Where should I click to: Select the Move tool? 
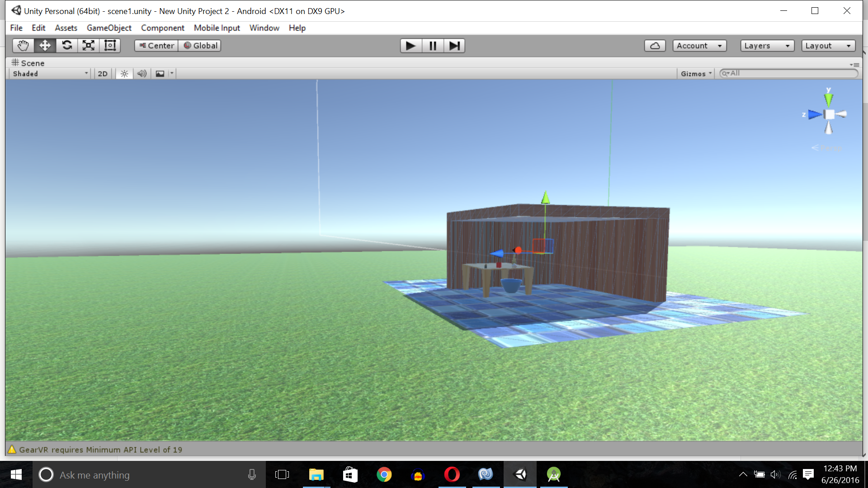[x=45, y=46]
